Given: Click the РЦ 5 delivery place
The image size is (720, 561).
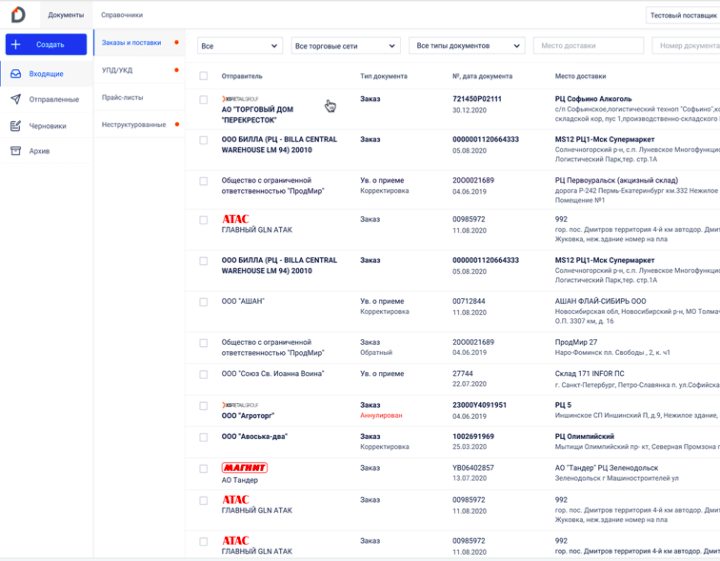Looking at the screenshot, I should click(563, 405).
